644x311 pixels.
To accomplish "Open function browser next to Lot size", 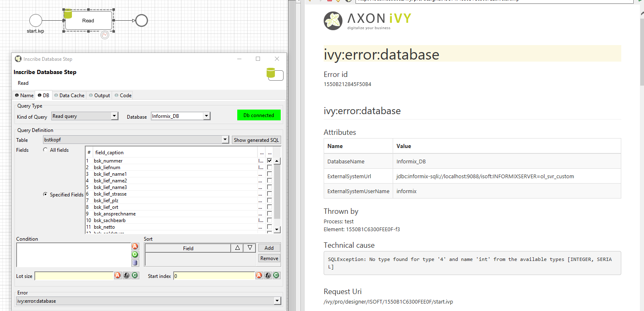I will (126, 275).
